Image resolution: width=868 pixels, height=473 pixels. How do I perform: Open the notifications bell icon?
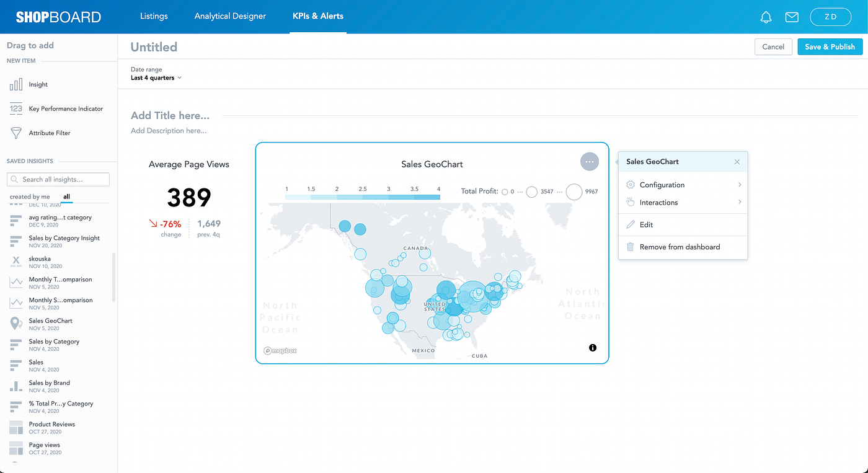[766, 17]
